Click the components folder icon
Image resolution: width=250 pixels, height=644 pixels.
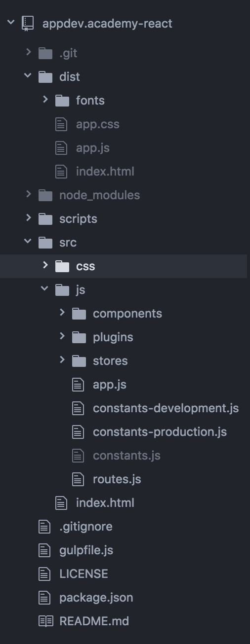pyautogui.click(x=79, y=313)
